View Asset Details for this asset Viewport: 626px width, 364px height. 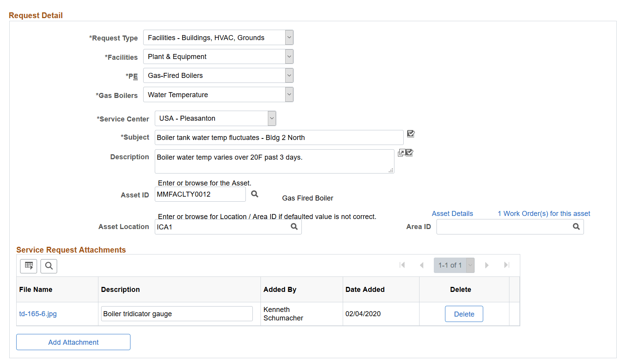(x=452, y=213)
